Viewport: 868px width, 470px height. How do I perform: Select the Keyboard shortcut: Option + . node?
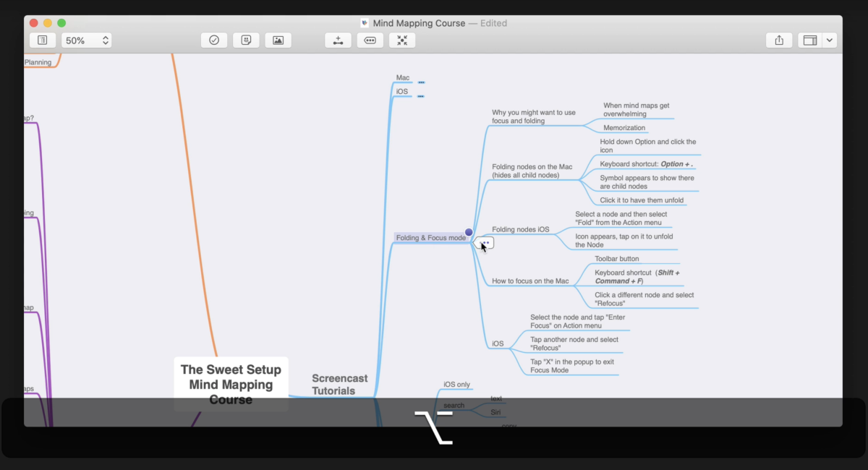coord(647,164)
